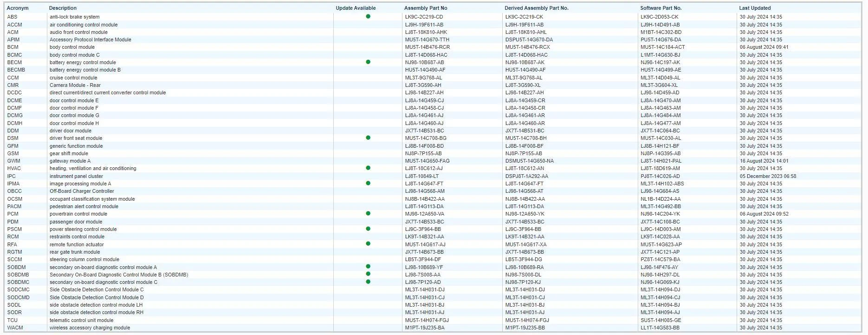The height and width of the screenshot is (335, 868).
Task: Select 'wireless accessory charging module' description
Action: tap(90, 328)
